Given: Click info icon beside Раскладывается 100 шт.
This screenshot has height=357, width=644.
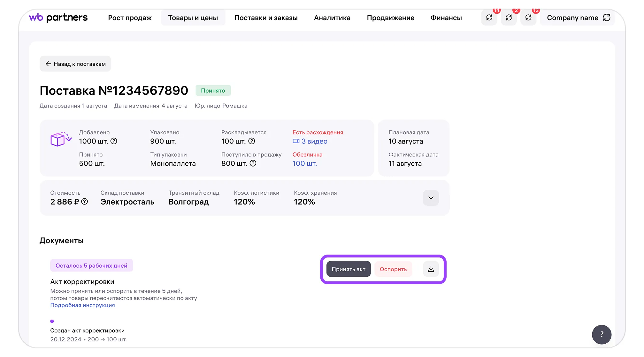Looking at the screenshot, I should [x=252, y=141].
